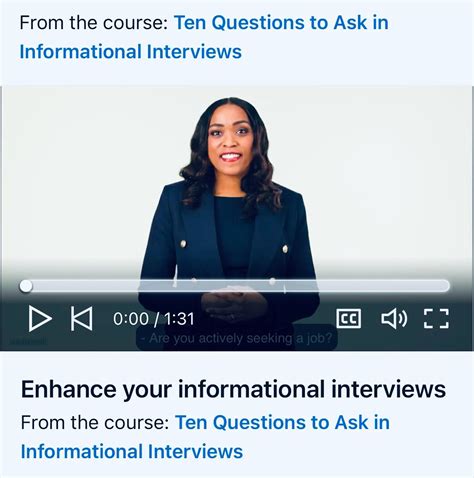This screenshot has height=478, width=474.
Task: Enter fullscreen with the corner-brackets icon
Action: click(x=436, y=319)
